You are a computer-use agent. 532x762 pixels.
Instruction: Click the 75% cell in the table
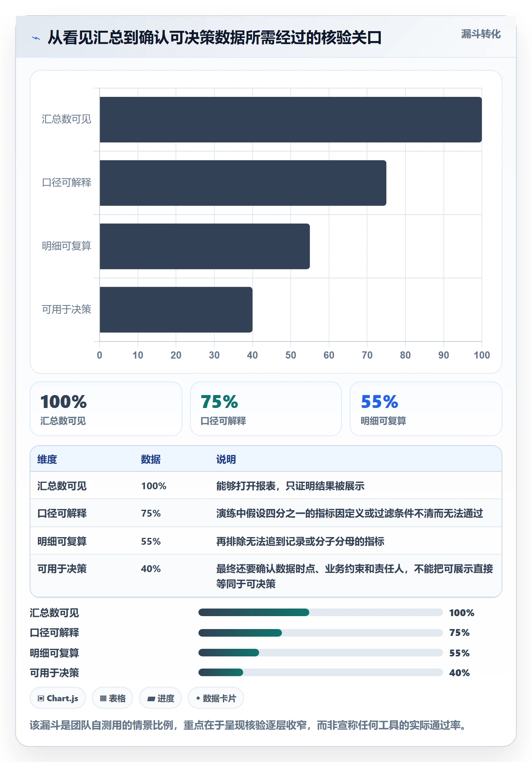[151, 513]
